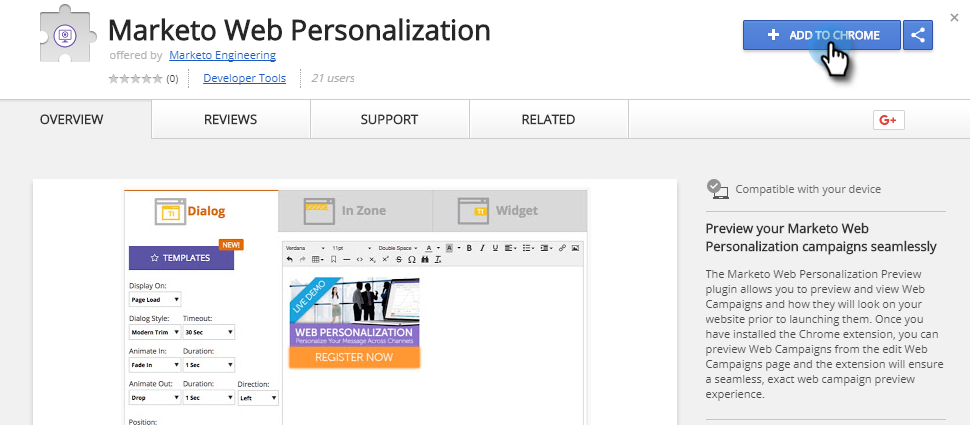Click the insert image icon in the editor toolbar
Image resolution: width=970 pixels, height=425 pixels.
[575, 248]
